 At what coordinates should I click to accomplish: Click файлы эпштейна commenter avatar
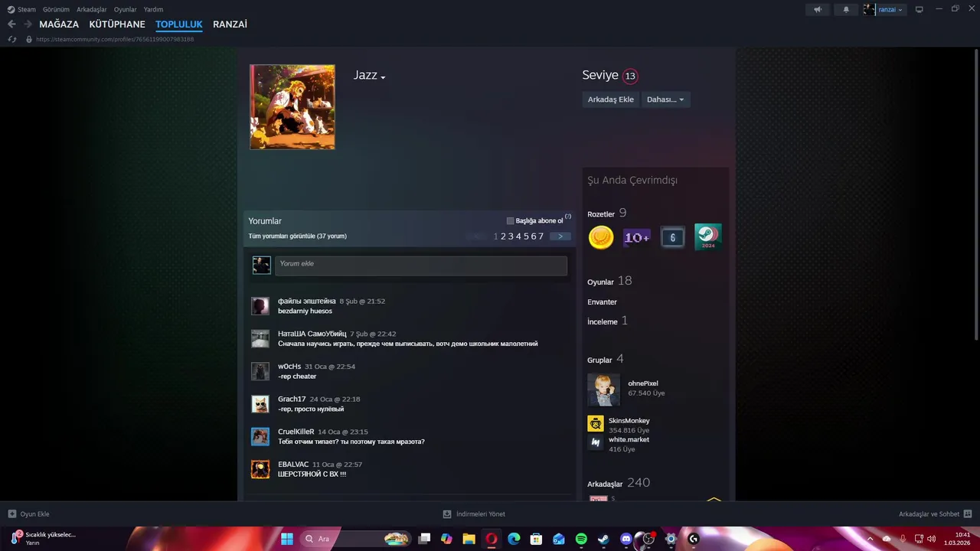tap(260, 306)
